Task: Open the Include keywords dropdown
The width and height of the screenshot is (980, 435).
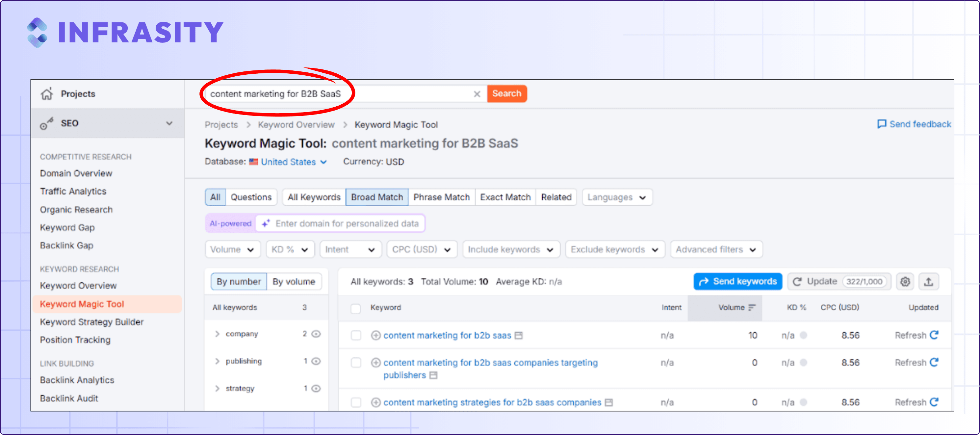Action: 511,250
